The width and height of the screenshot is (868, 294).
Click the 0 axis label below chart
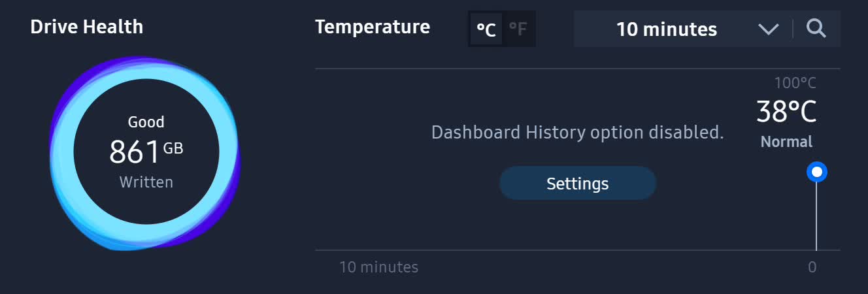(812, 267)
